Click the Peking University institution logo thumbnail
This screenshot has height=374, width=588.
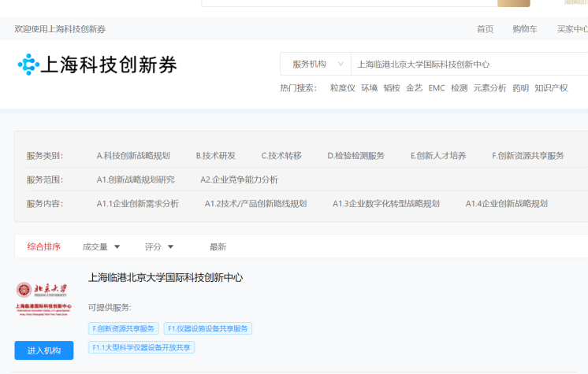click(x=43, y=299)
